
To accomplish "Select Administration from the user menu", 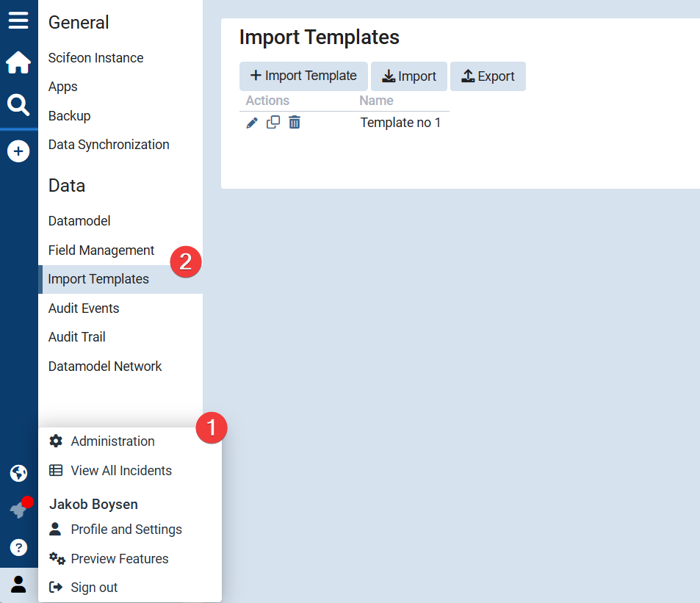I will coord(112,441).
